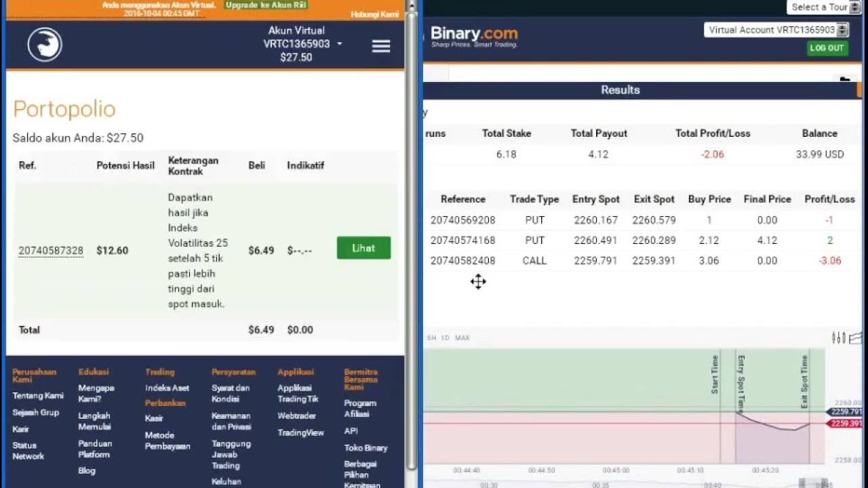
Task: Set chart range to 6H
Action: (x=432, y=338)
